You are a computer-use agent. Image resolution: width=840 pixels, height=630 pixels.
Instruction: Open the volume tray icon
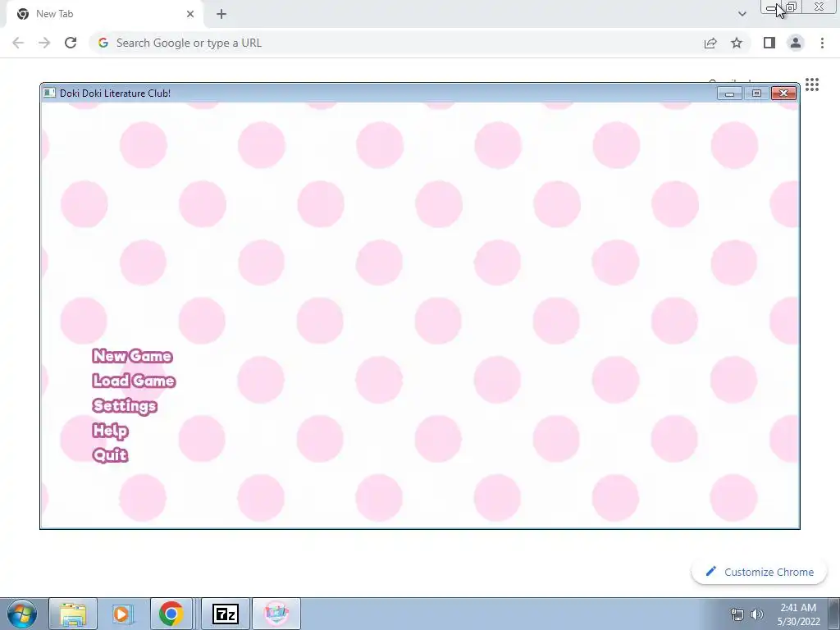point(757,614)
